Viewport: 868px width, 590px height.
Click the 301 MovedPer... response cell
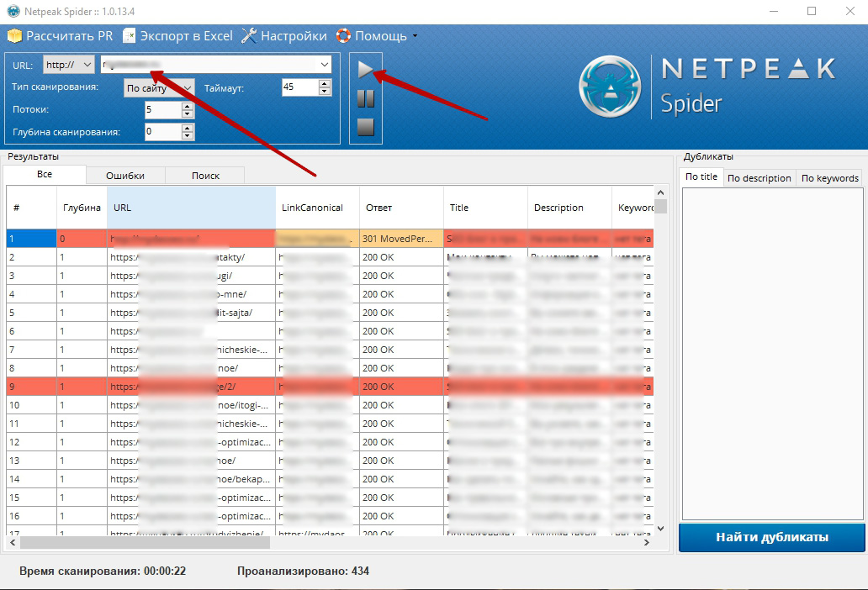401,239
